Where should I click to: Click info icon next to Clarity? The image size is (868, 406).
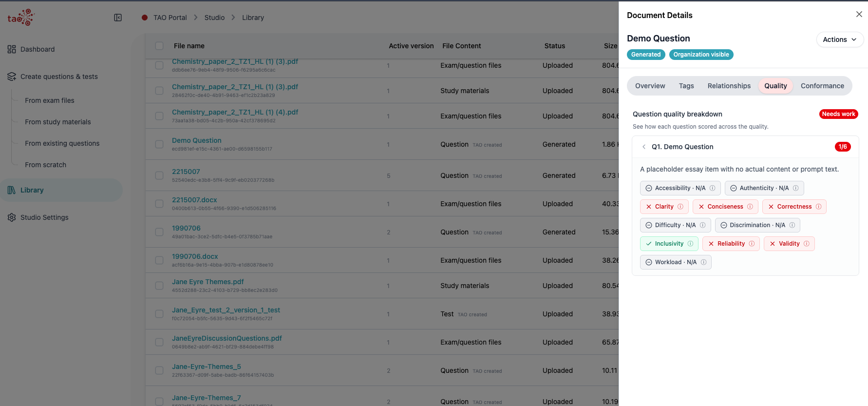coord(680,207)
